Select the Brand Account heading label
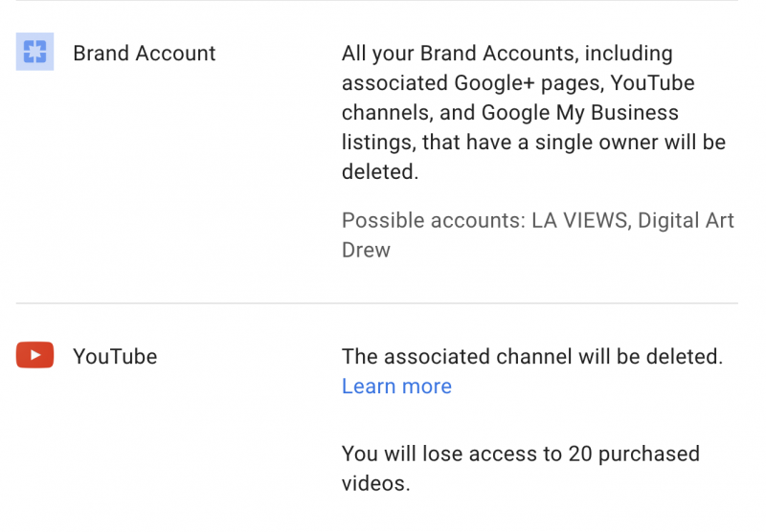This screenshot has width=766, height=532. tap(145, 53)
